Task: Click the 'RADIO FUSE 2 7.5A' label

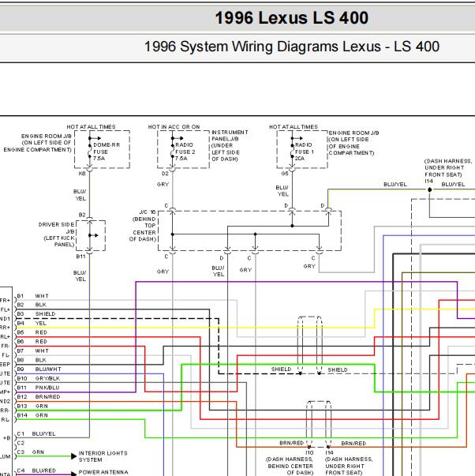Action: (x=185, y=152)
